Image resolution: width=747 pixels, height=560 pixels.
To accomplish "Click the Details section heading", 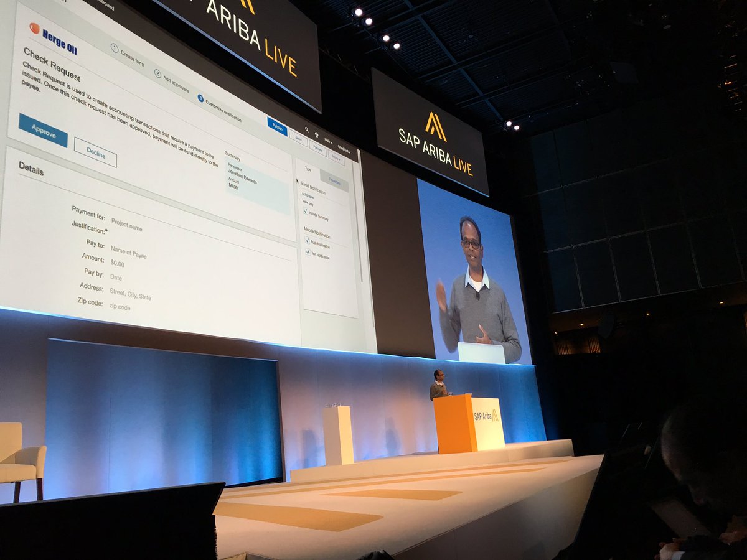I will click(x=31, y=168).
